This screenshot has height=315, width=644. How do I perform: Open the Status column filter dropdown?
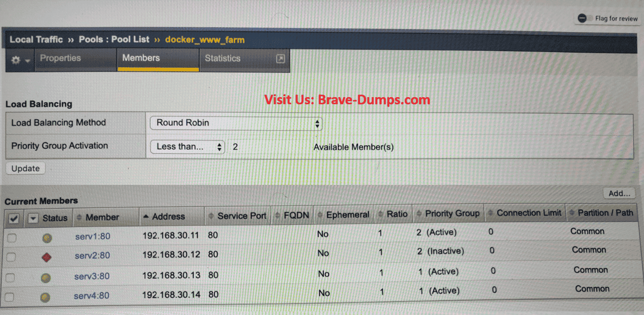33,218
